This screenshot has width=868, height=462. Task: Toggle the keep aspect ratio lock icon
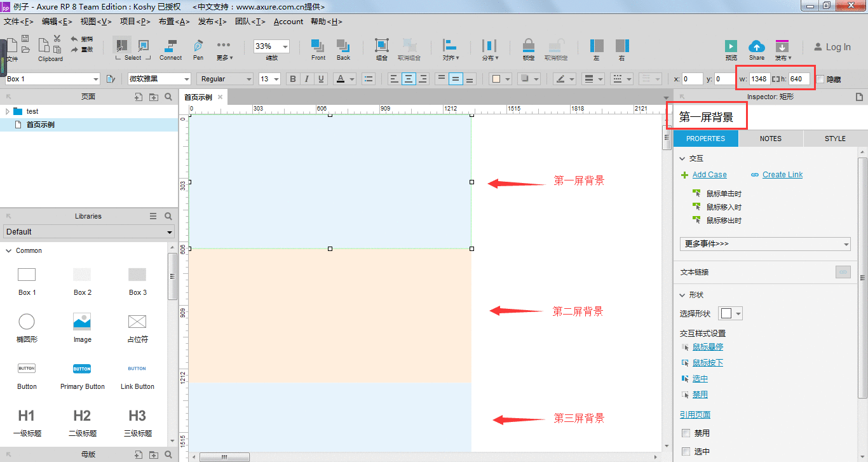click(x=775, y=79)
